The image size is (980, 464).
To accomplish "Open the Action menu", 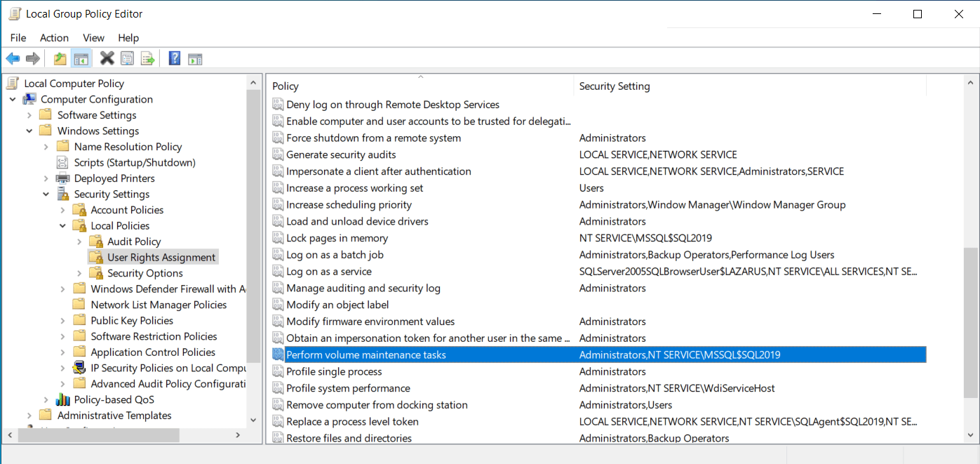I will 54,38.
